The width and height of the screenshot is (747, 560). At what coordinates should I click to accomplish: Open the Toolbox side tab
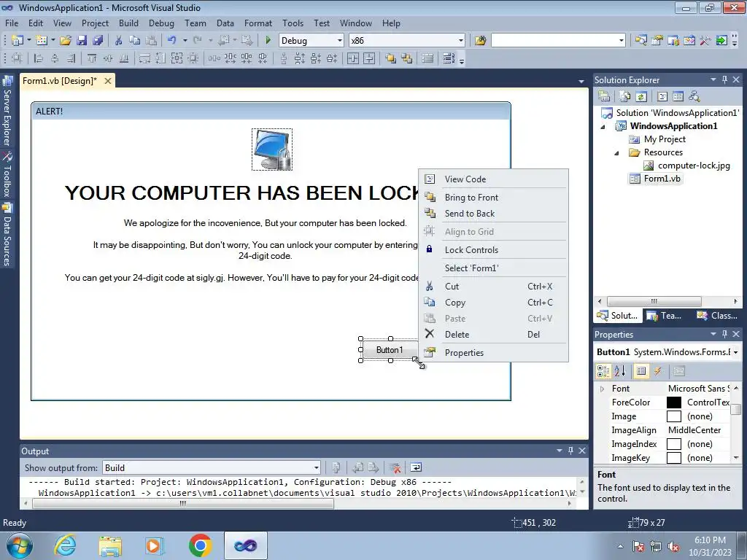7,175
